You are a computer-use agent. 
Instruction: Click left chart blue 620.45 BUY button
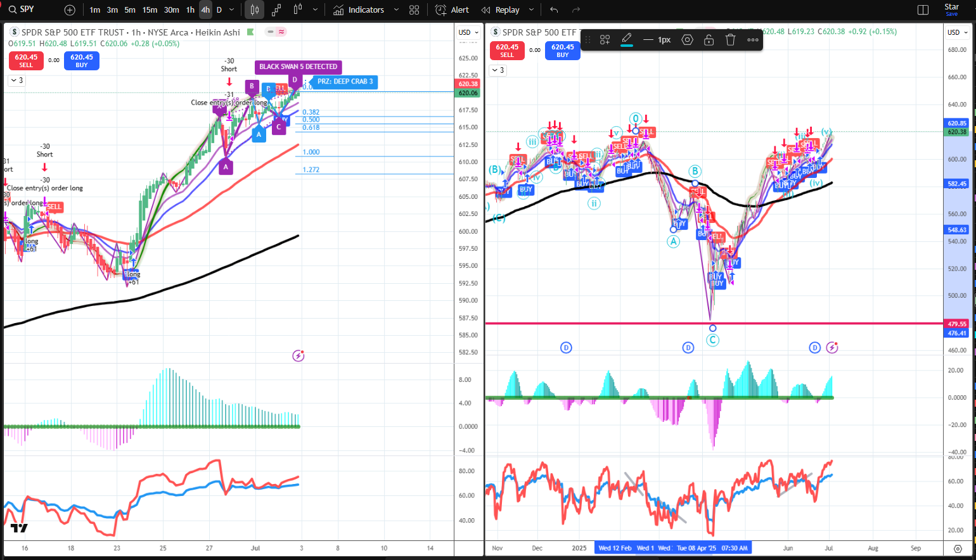(82, 60)
